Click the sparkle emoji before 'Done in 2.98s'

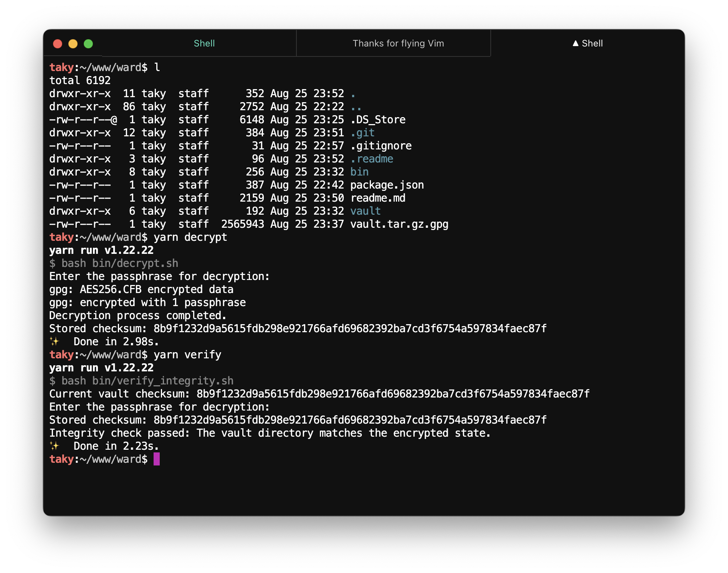(x=55, y=341)
